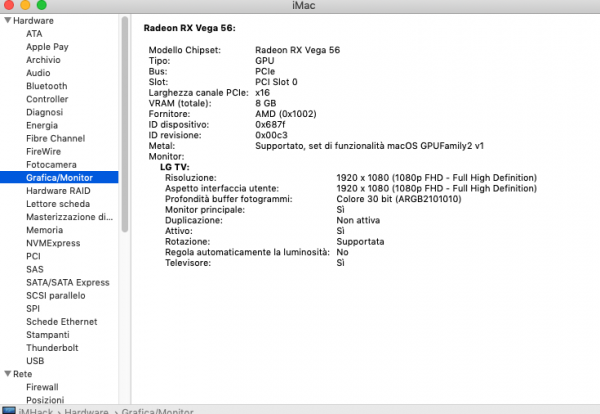Image resolution: width=600 pixels, height=414 pixels.
Task: Open Firewall under Rete
Action: [x=42, y=387]
